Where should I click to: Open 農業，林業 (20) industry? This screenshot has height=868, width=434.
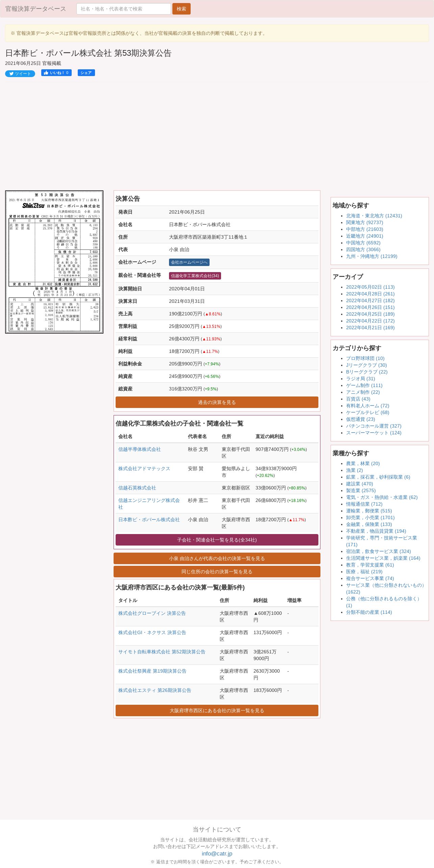point(363,463)
